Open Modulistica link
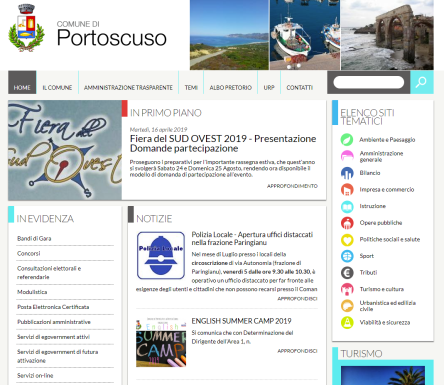 click(32, 292)
